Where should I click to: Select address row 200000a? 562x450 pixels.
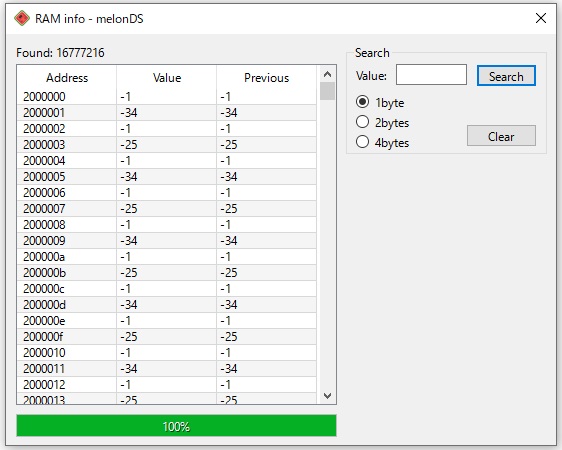click(167, 257)
